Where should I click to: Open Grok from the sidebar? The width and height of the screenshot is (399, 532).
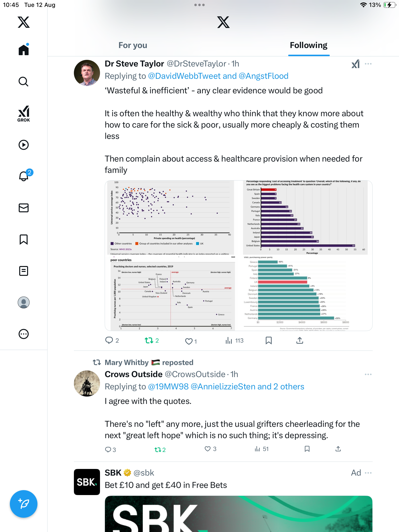tap(24, 114)
